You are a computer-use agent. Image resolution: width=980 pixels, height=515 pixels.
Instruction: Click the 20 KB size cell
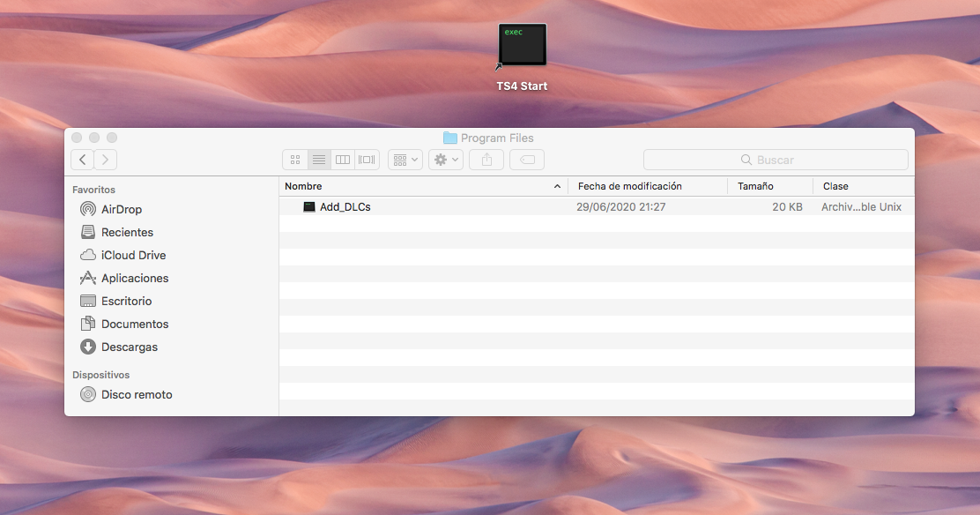click(x=787, y=206)
